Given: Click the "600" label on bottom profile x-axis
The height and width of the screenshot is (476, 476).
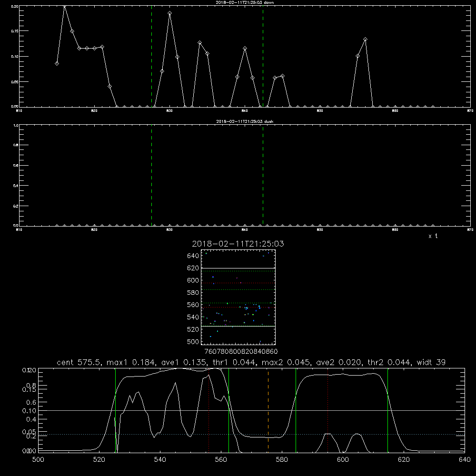Looking at the screenshot, I should [x=343, y=460].
